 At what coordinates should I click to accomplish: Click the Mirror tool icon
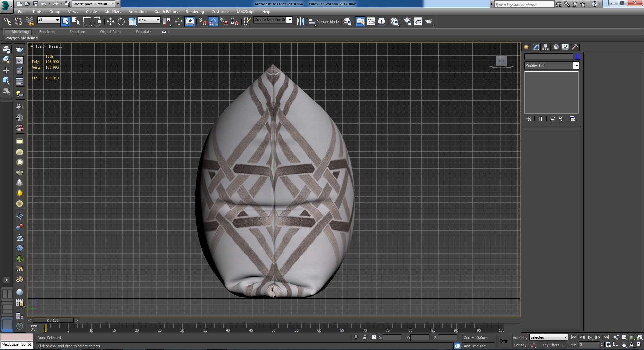(x=300, y=21)
